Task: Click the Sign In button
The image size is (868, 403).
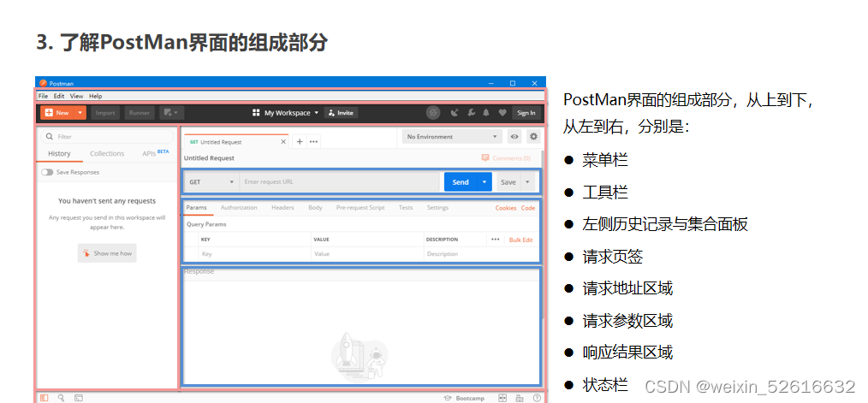Action: click(x=526, y=112)
